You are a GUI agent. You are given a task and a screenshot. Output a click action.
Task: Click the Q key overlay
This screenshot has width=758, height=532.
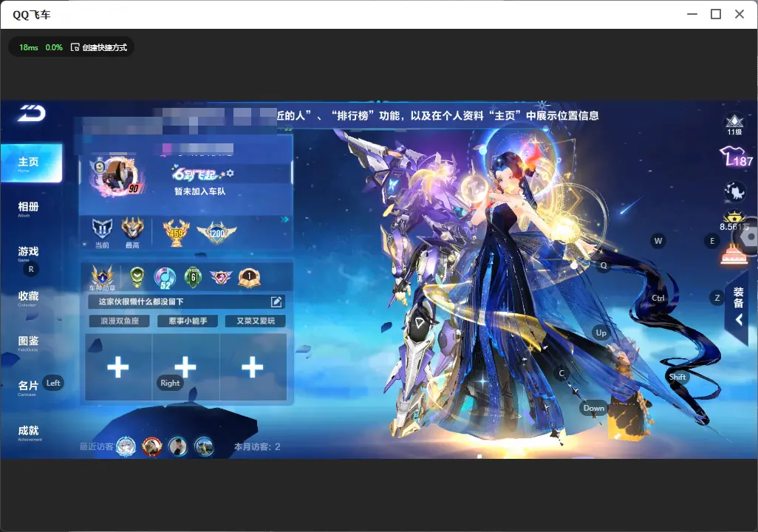pyautogui.click(x=604, y=265)
